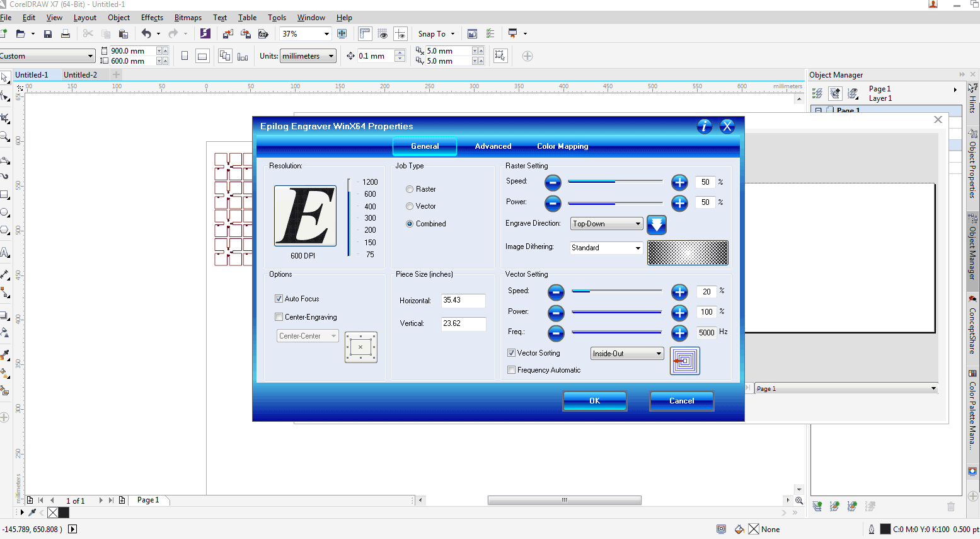The image size is (980, 539).
Task: Enable the Center-Engraving checkbox
Action: pos(279,317)
